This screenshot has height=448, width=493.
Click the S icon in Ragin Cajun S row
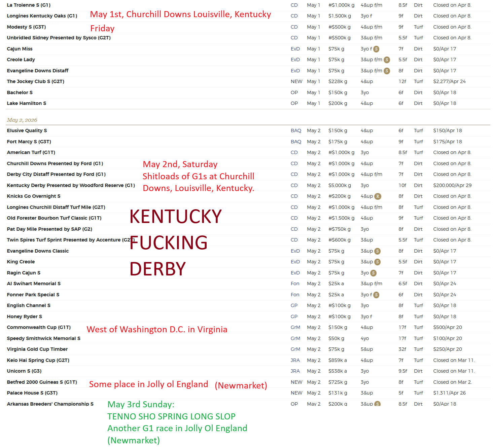pos(373,273)
